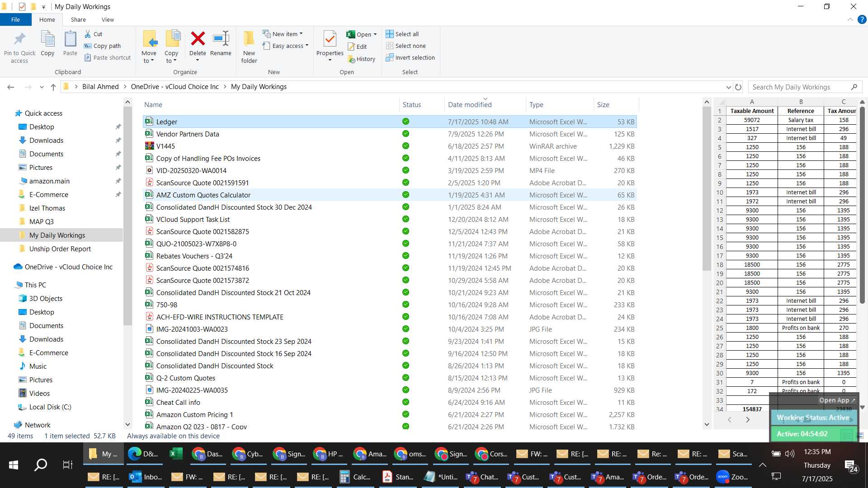Open the Calculator taskbar item
This screenshot has height=488, width=868.
tap(355, 477)
